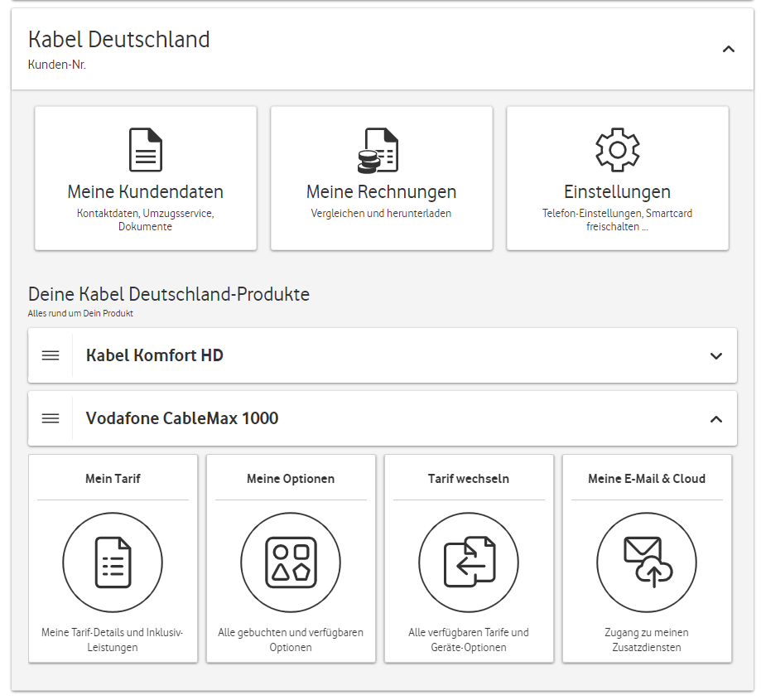This screenshot has width=761, height=700.
Task: Click hamburger handle beside Vodafone CableMax 1000
Action: click(x=51, y=418)
